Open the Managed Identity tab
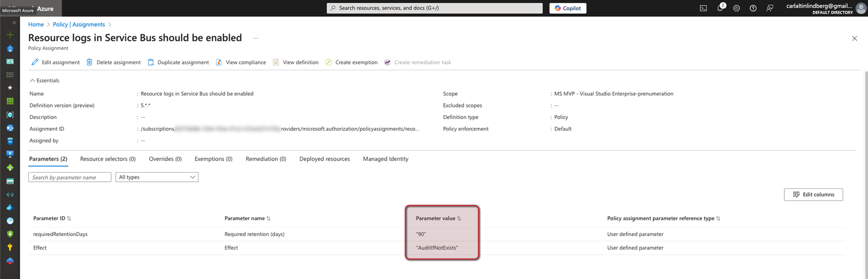This screenshot has width=868, height=279. [x=385, y=159]
